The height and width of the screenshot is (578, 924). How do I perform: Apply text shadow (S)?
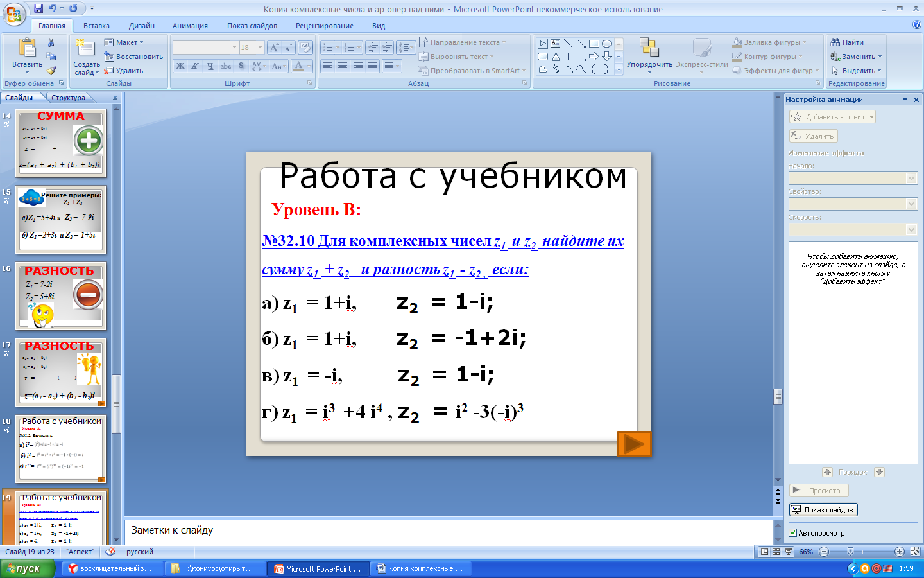(241, 66)
